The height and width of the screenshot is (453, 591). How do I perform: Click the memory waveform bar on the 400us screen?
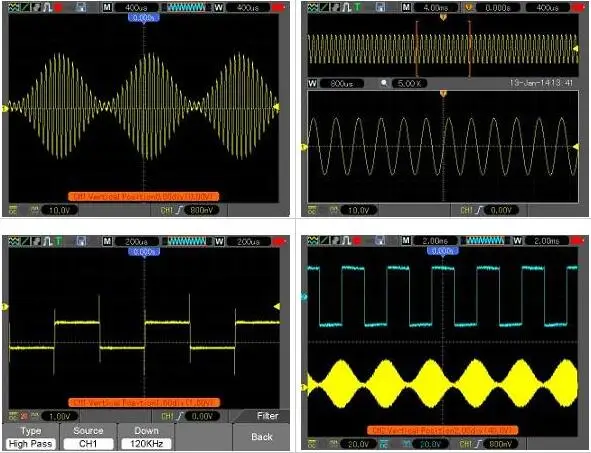[x=187, y=7]
